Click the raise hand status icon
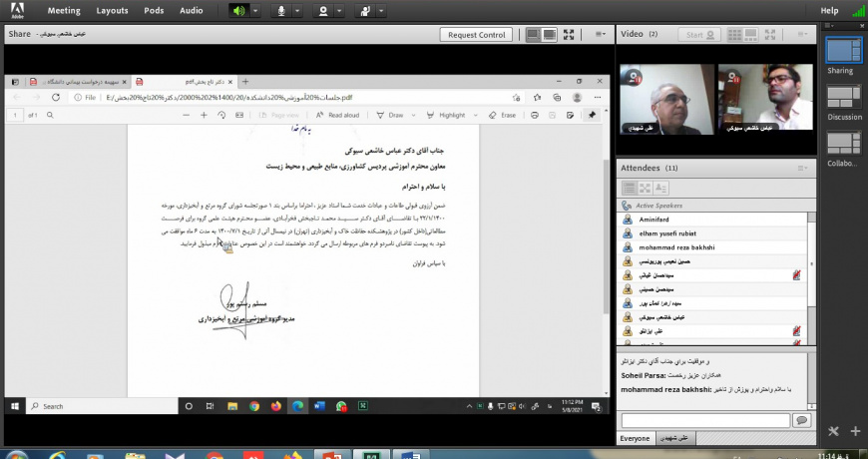The image size is (868, 459). click(x=365, y=11)
